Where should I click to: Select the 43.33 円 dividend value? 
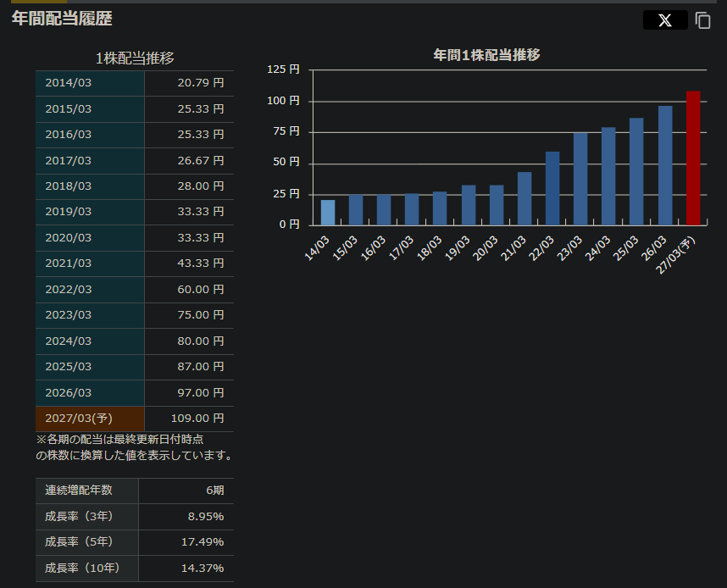click(201, 263)
